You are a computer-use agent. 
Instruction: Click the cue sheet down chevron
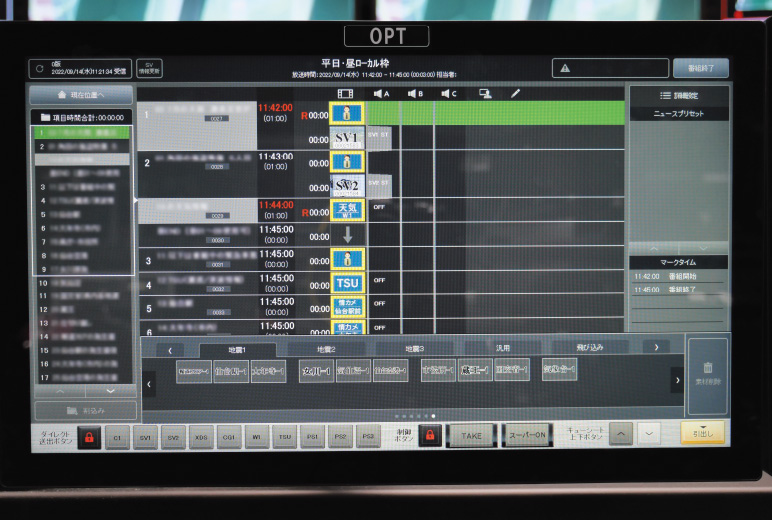pyautogui.click(x=649, y=433)
